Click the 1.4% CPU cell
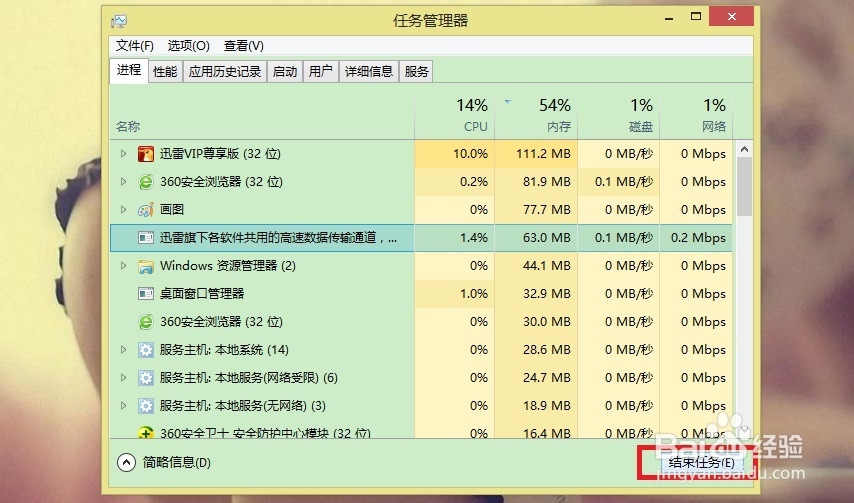The height and width of the screenshot is (503, 854). click(x=454, y=238)
